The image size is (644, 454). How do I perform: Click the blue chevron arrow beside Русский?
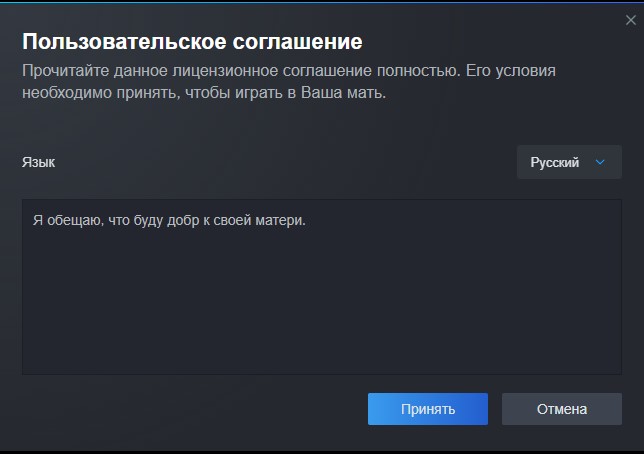[600, 162]
